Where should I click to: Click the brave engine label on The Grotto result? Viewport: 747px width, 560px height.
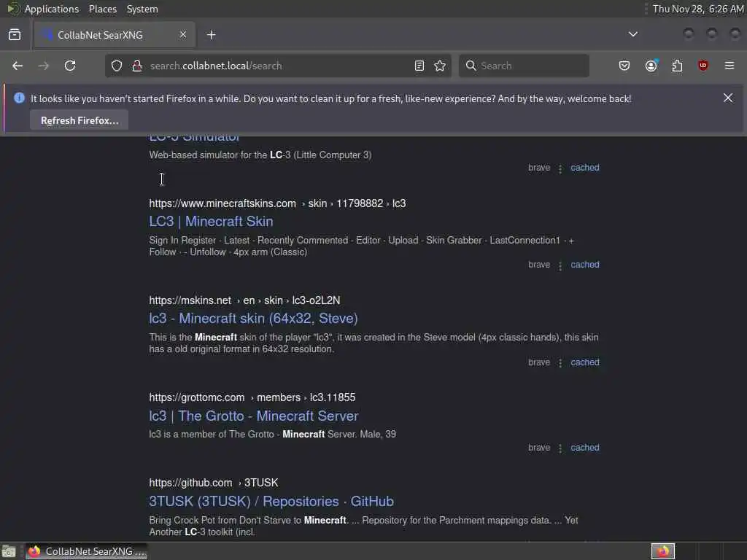point(539,448)
